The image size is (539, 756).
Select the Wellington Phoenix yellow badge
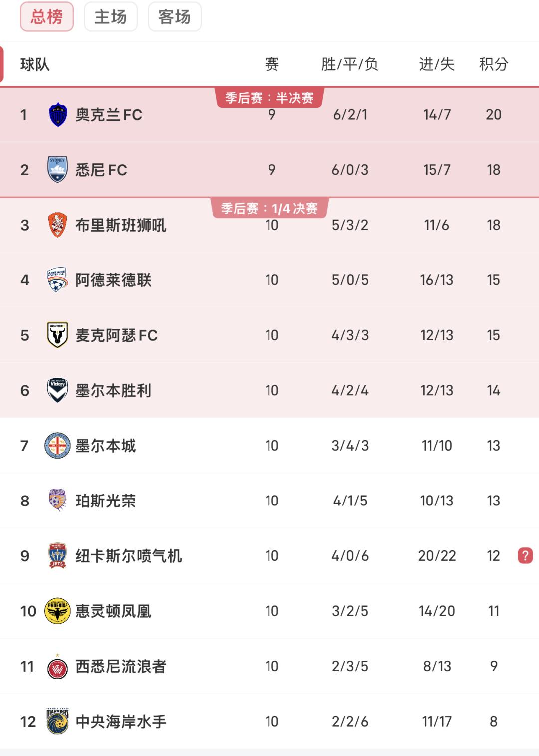coord(57,611)
